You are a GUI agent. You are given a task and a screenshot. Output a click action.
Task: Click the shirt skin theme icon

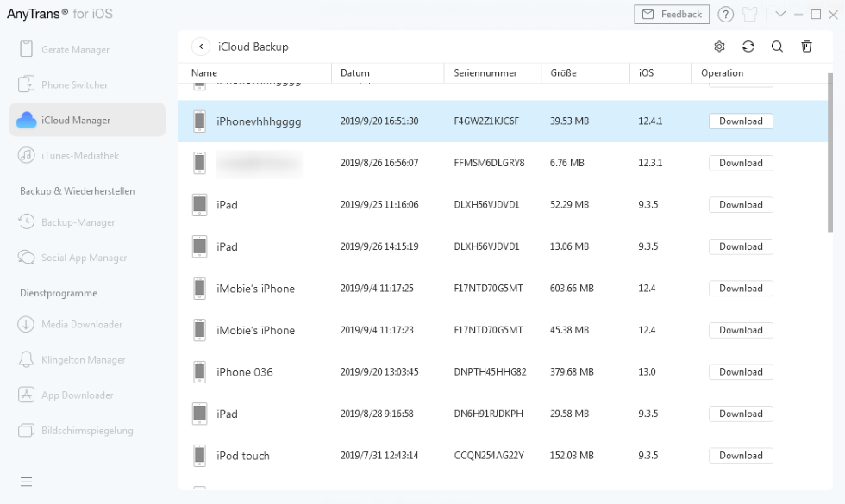click(x=752, y=15)
